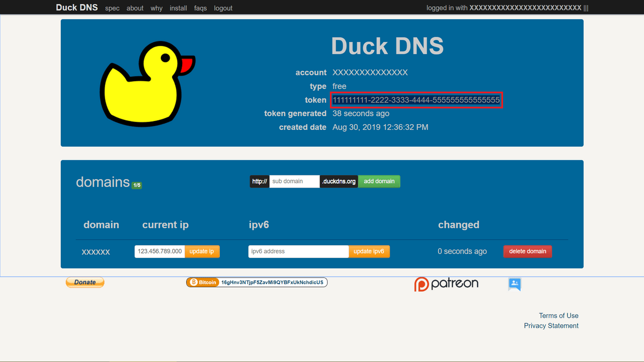Screen dimensions: 644x362
Task: Click the add domain button
Action: (379, 182)
